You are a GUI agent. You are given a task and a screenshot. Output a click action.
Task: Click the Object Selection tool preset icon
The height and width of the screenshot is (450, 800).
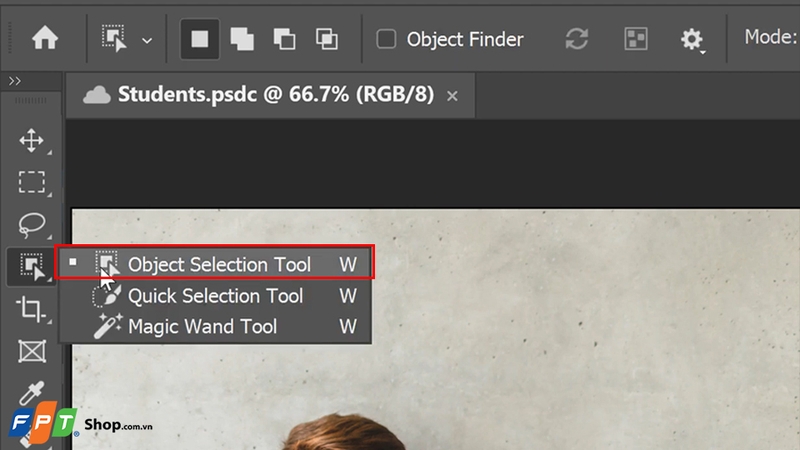pyautogui.click(x=114, y=39)
